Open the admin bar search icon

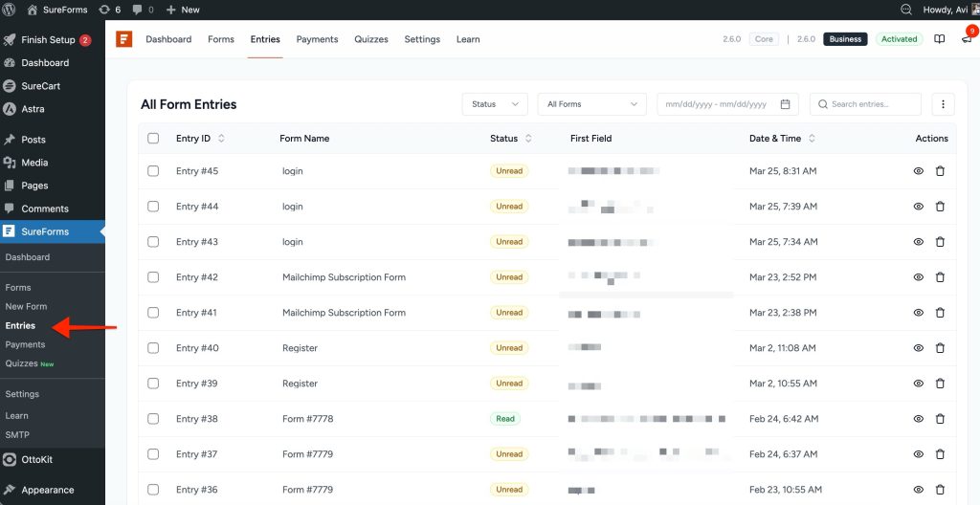click(x=905, y=10)
